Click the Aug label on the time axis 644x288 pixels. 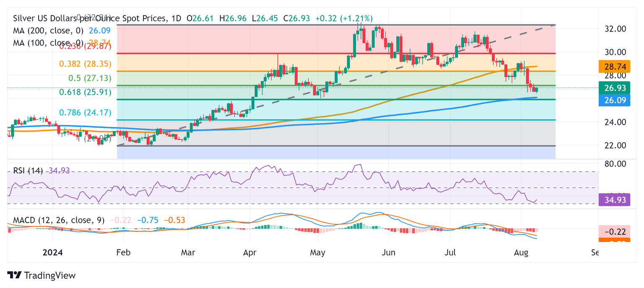(x=521, y=252)
